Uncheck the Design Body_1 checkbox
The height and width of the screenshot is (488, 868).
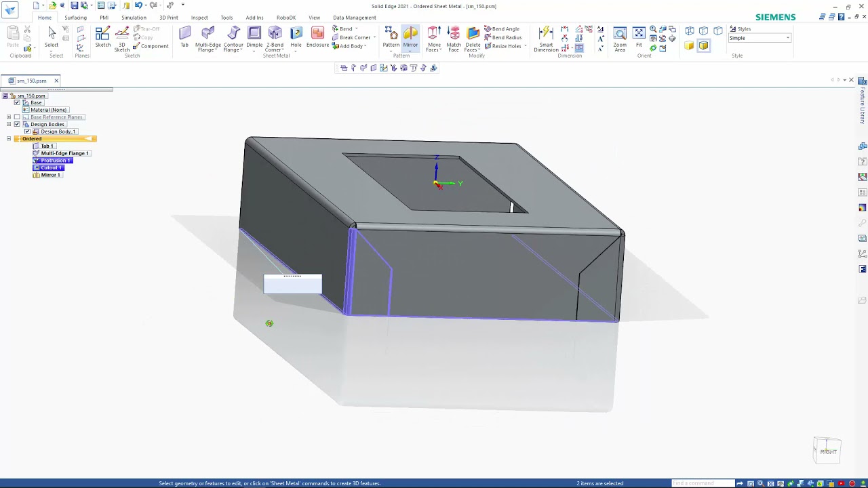coord(27,131)
